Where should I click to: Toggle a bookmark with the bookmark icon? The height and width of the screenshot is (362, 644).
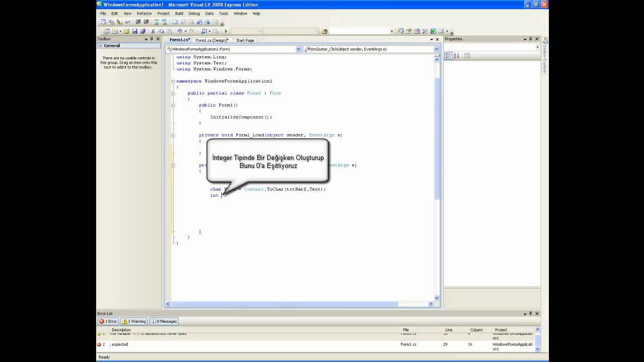[x=175, y=22]
